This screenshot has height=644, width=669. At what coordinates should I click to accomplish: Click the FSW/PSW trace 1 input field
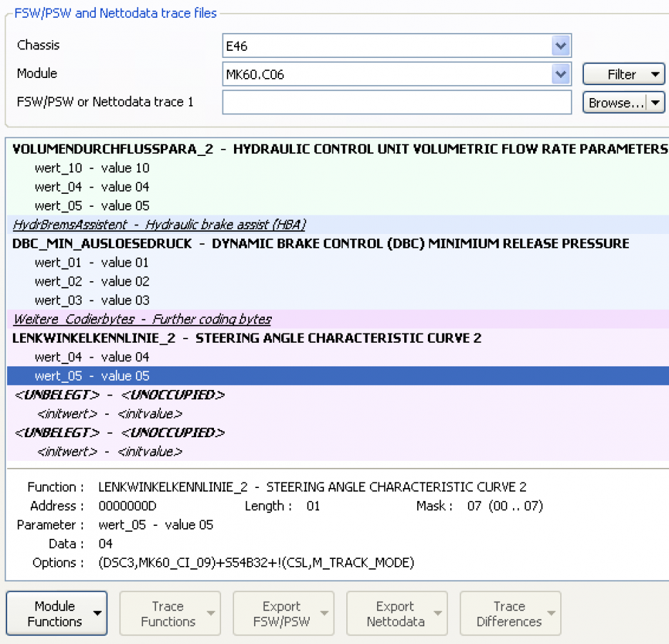tap(396, 102)
